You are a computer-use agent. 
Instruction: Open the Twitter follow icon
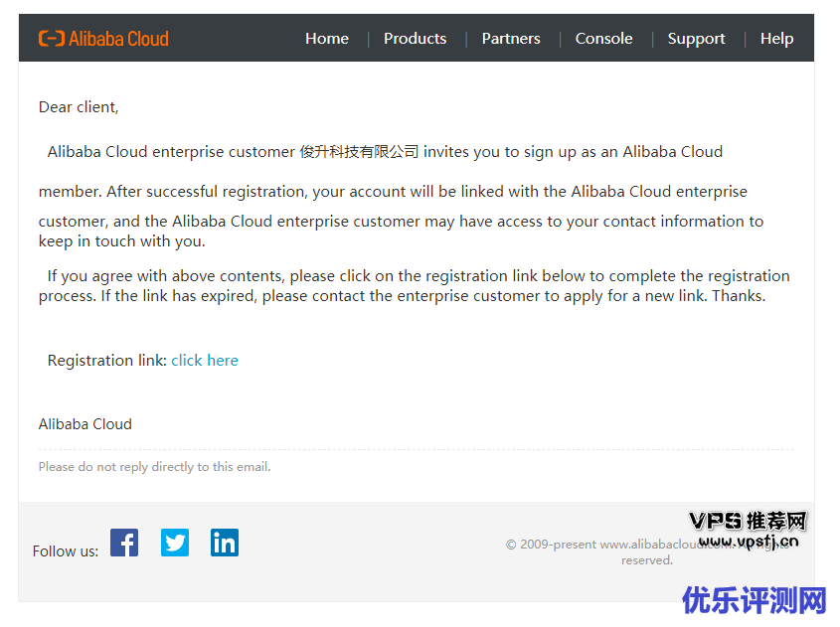click(175, 543)
